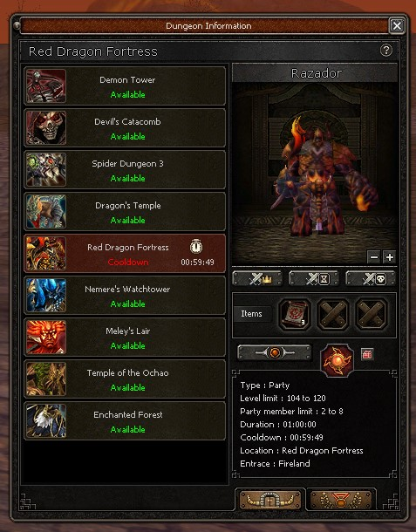Click the Meley's Lair thumbnail image

coord(46,337)
